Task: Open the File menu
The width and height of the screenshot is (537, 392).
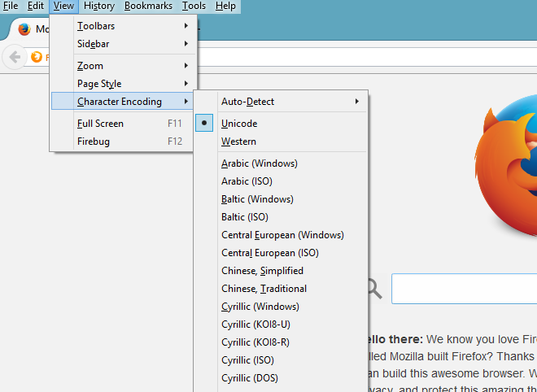Action: click(11, 7)
